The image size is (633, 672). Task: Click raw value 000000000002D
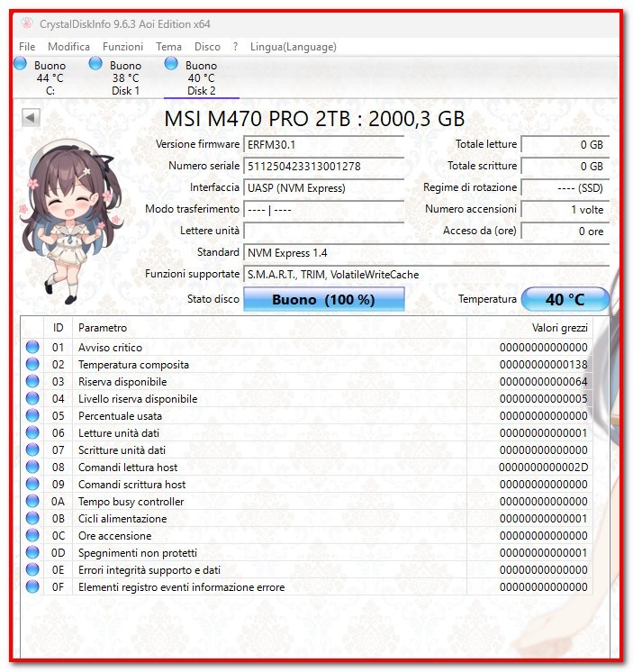[544, 468]
